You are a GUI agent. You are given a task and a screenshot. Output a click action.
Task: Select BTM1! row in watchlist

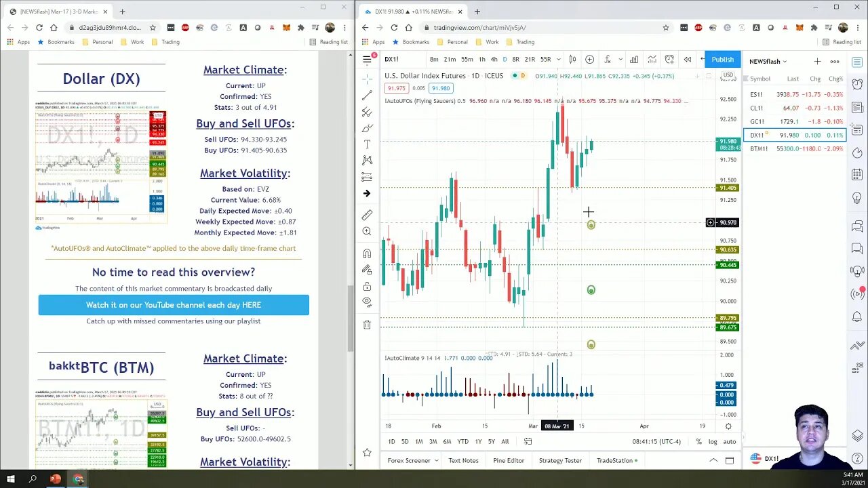click(x=795, y=148)
